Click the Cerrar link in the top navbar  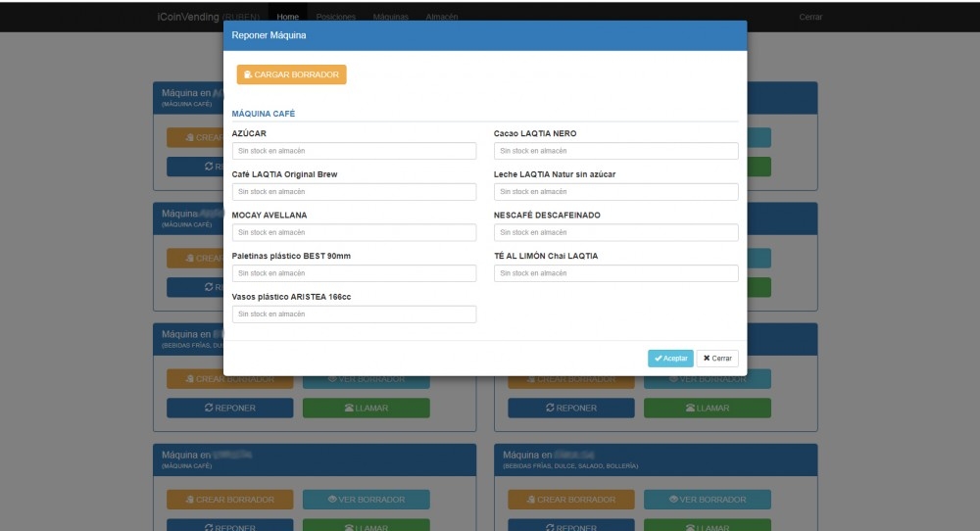[810, 17]
